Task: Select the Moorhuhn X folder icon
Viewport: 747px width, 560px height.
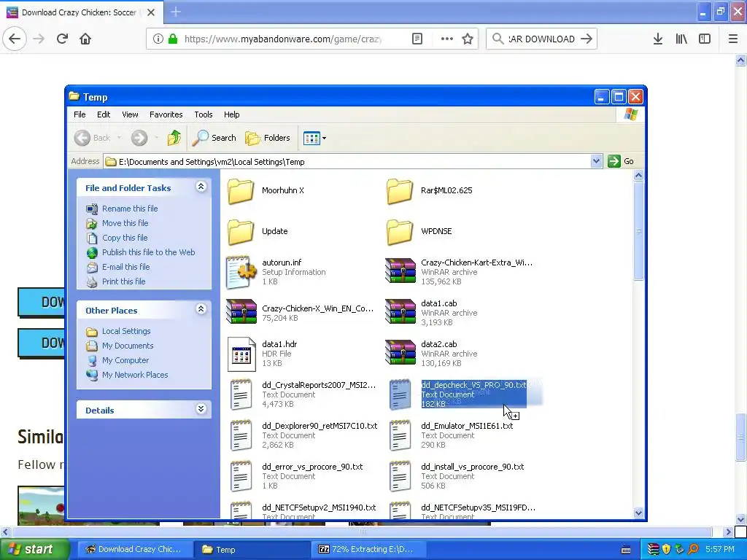Action: (x=241, y=191)
